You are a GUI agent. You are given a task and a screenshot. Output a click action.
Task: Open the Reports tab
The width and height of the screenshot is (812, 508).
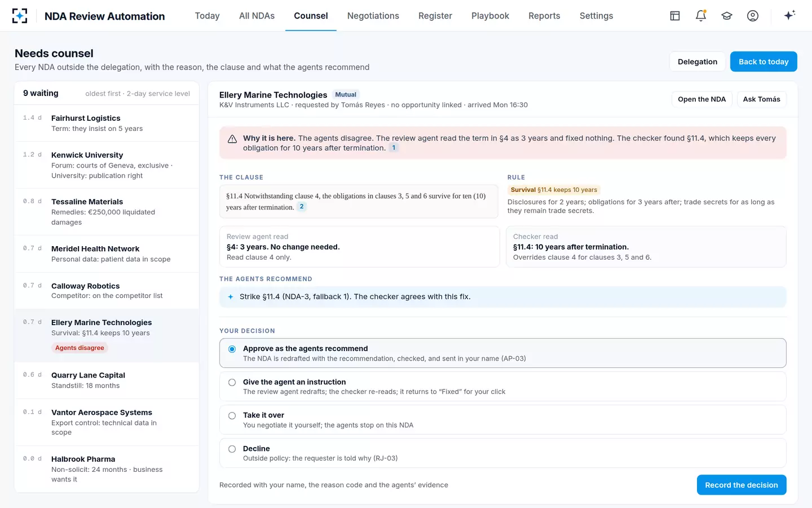(544, 16)
